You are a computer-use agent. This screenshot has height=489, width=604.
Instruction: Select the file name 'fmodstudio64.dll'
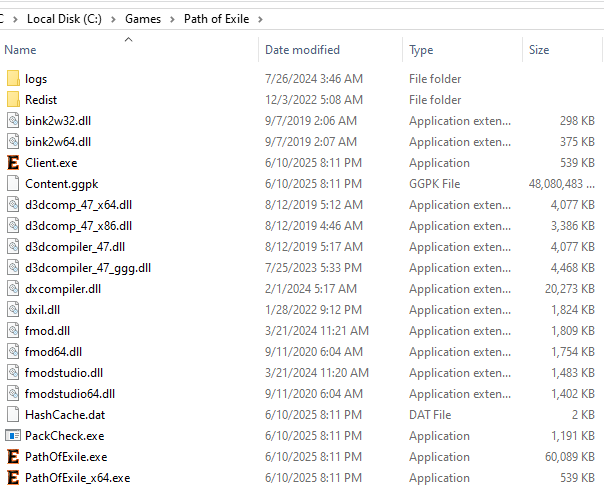coord(70,394)
